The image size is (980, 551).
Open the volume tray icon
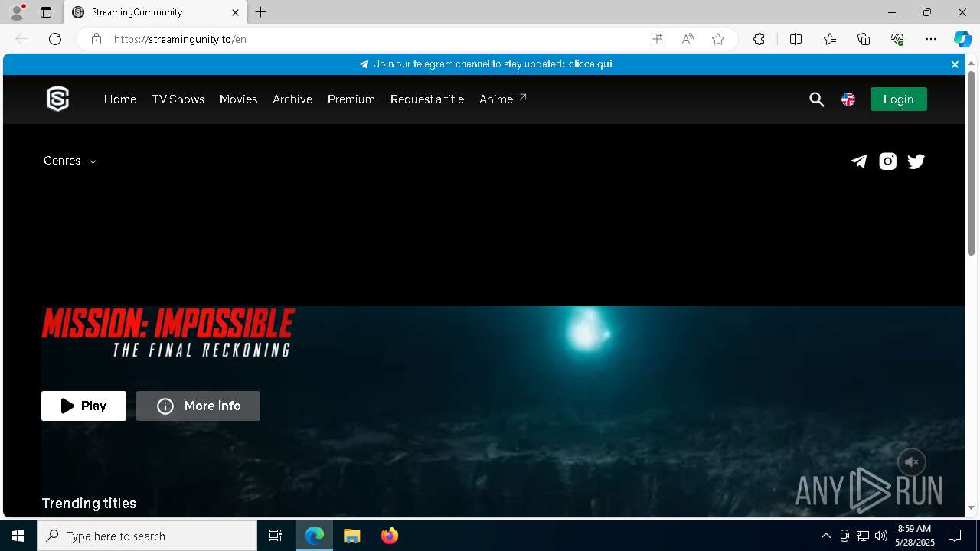click(880, 536)
